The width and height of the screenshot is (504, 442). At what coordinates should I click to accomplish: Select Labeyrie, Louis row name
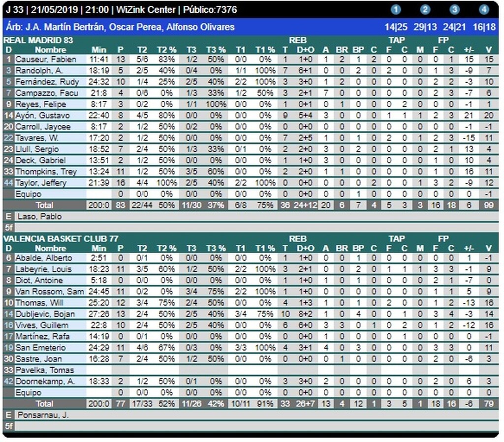[43, 269]
